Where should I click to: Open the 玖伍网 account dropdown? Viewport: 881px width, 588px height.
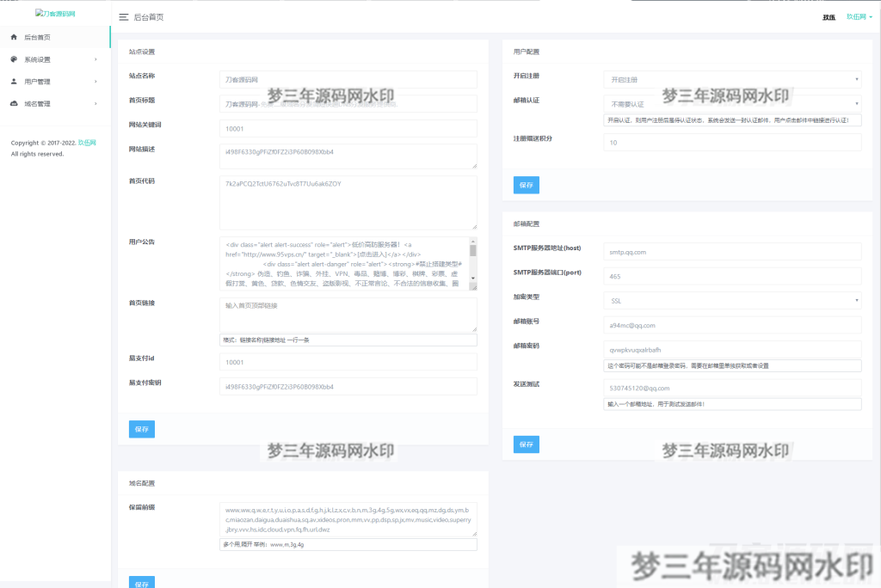[859, 17]
